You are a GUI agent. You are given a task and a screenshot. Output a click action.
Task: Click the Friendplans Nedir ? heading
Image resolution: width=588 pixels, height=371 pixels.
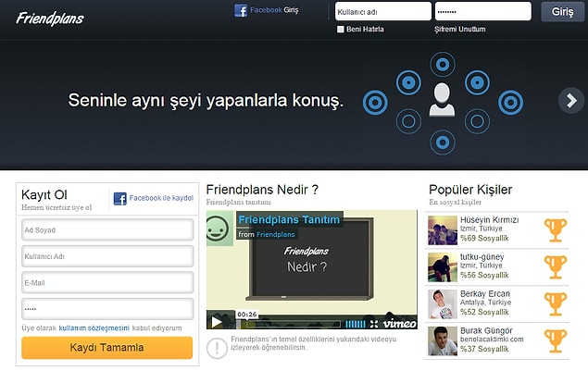(262, 190)
